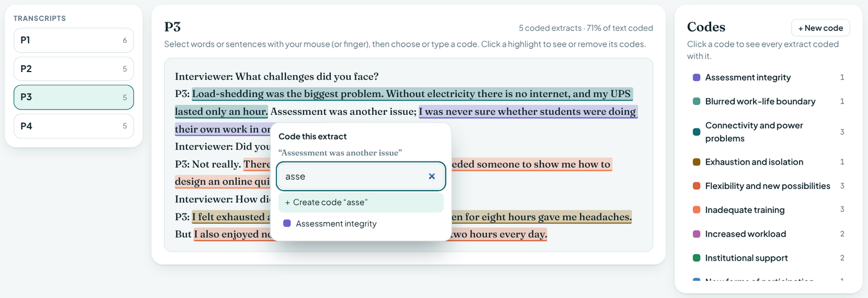Click the "Interviewer: What challenges did you face?" line

click(277, 76)
